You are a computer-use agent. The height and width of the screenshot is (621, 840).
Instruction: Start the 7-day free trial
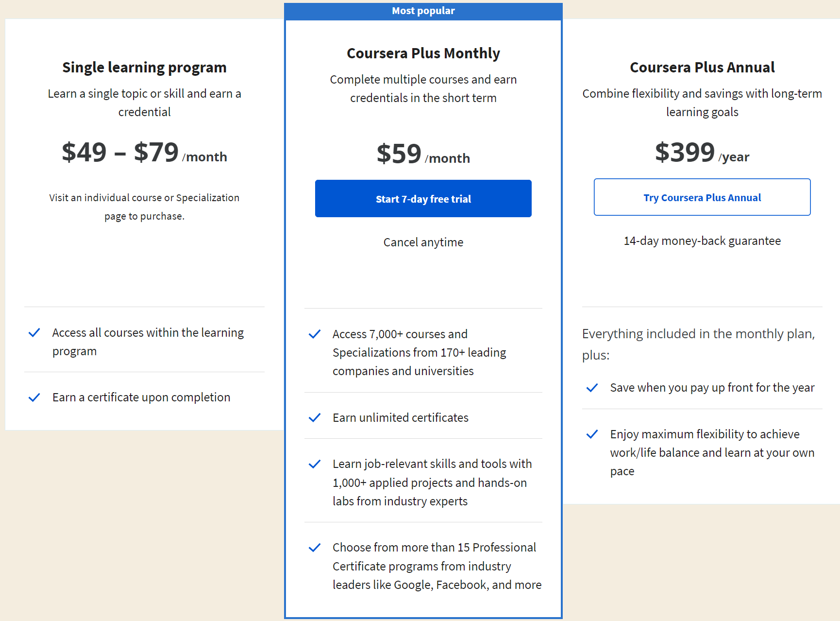pos(423,199)
